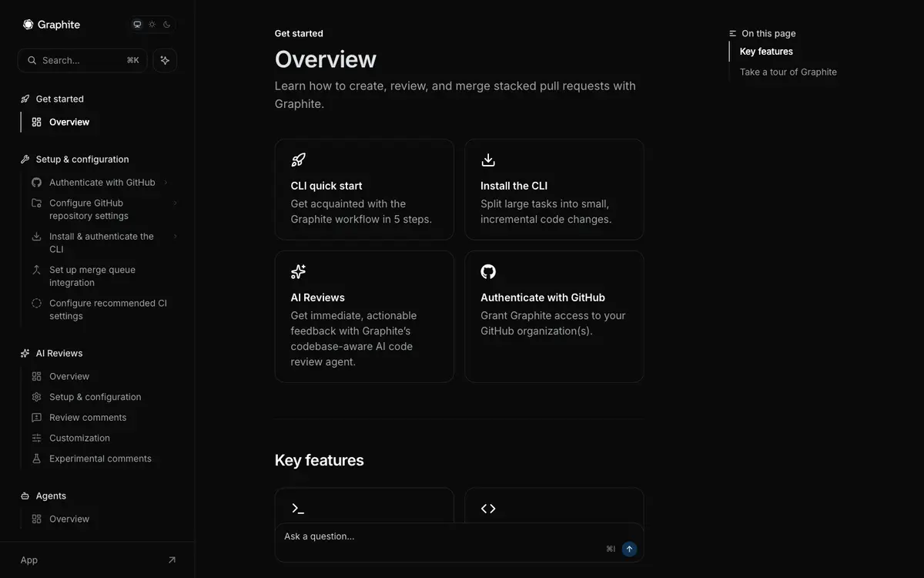Expand Install & authenticate the CLI
The height and width of the screenshot is (578, 924).
[x=175, y=237]
